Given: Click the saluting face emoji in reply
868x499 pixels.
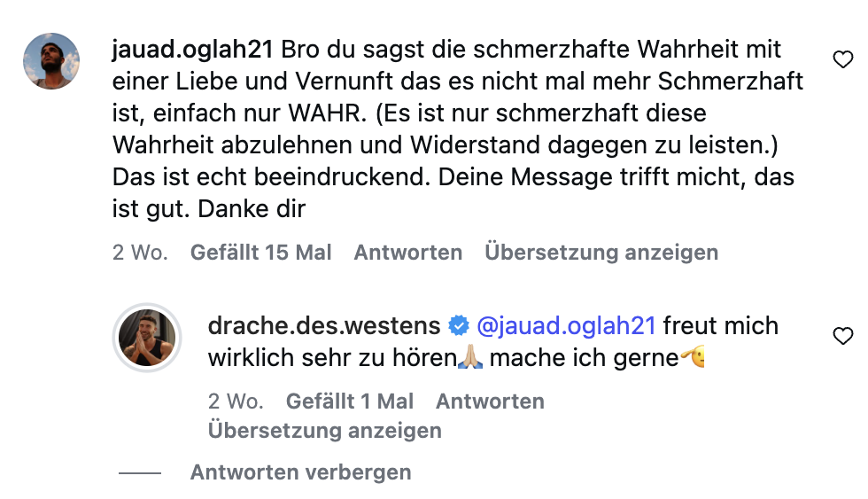Looking at the screenshot, I should coord(693,359).
